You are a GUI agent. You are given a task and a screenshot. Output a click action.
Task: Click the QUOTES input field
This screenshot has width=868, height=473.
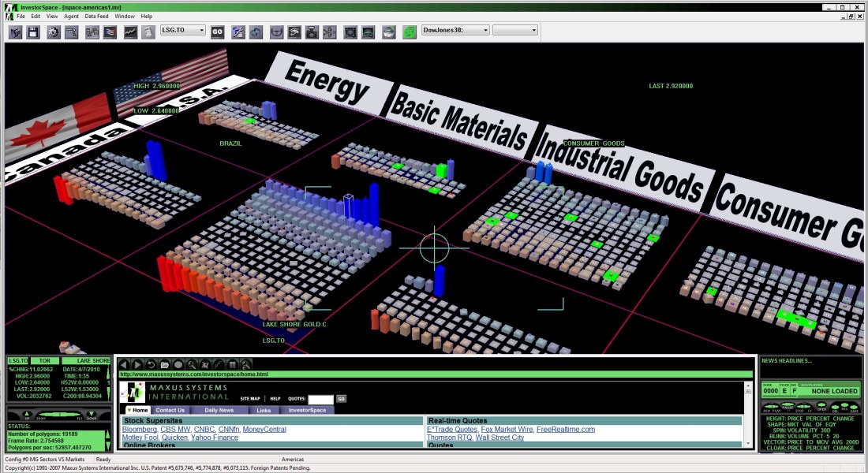pos(320,399)
